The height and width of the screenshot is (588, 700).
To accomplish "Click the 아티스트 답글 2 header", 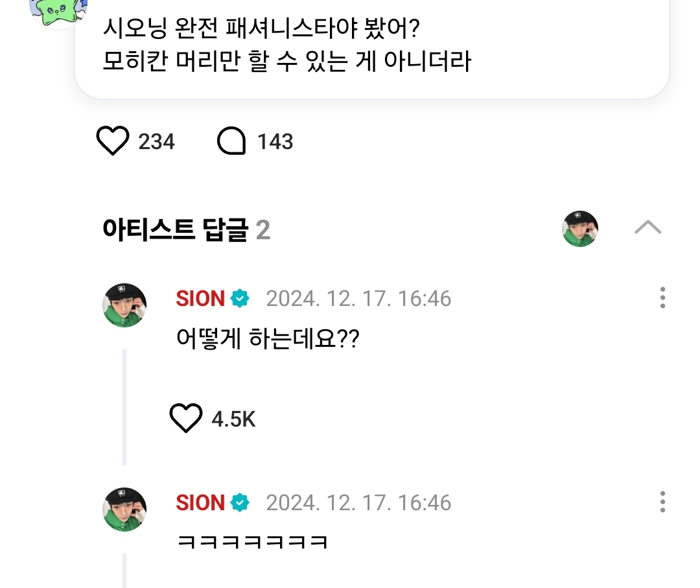I will [186, 229].
